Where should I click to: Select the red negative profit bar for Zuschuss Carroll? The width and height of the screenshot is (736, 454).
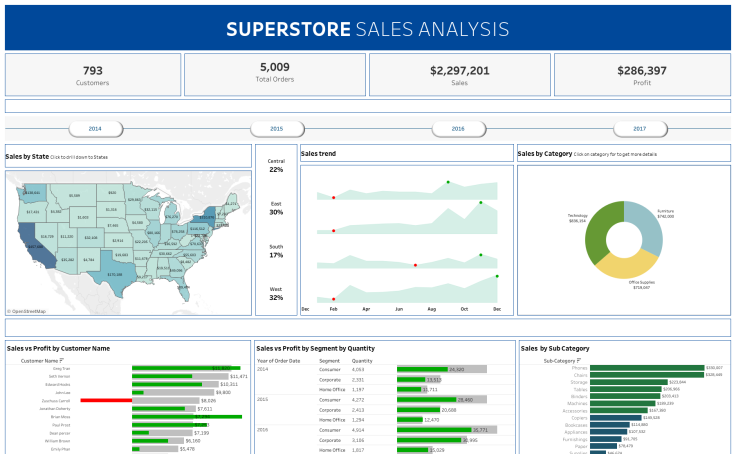point(106,400)
